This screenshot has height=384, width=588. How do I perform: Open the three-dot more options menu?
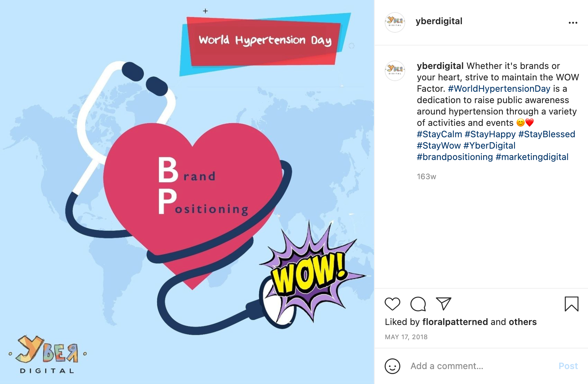(x=573, y=22)
